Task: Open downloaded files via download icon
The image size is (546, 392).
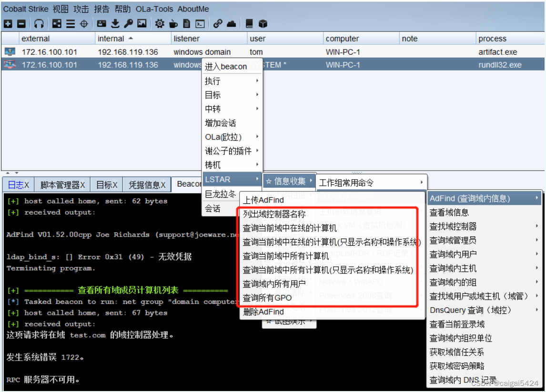Action: coord(115,24)
